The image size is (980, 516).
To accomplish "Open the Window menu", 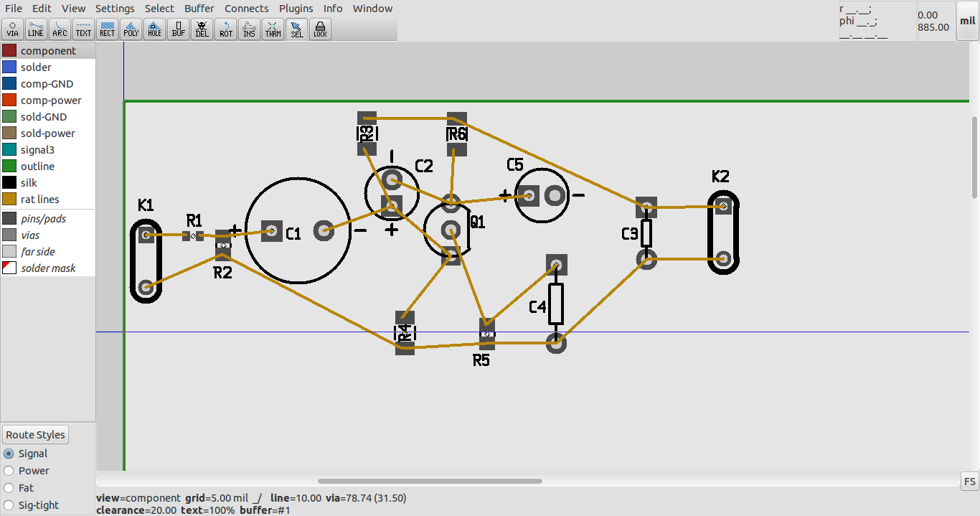I will tap(372, 8).
